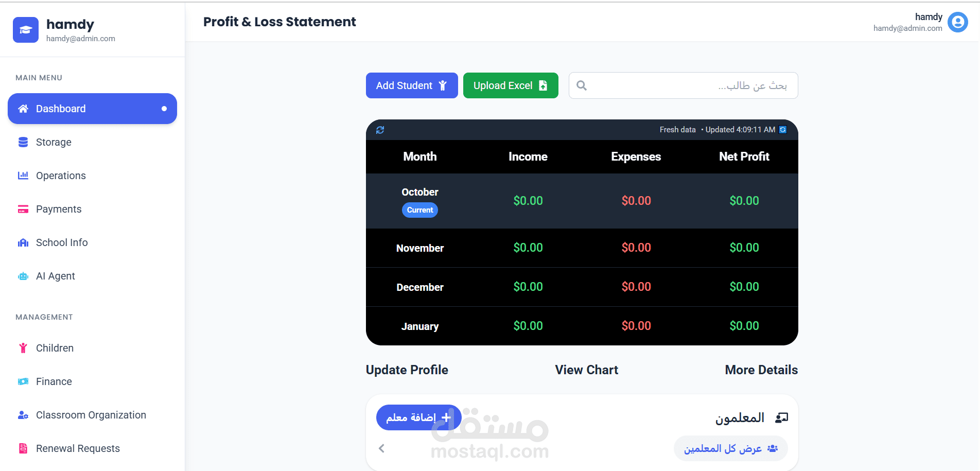Refresh the profit and loss table data

tap(380, 130)
